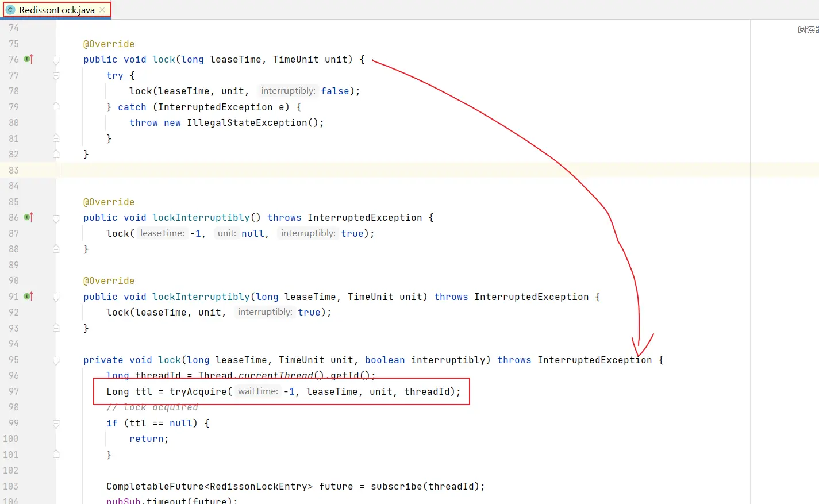
Task: Click 'return;' statement on line 100
Action: [x=149, y=438]
